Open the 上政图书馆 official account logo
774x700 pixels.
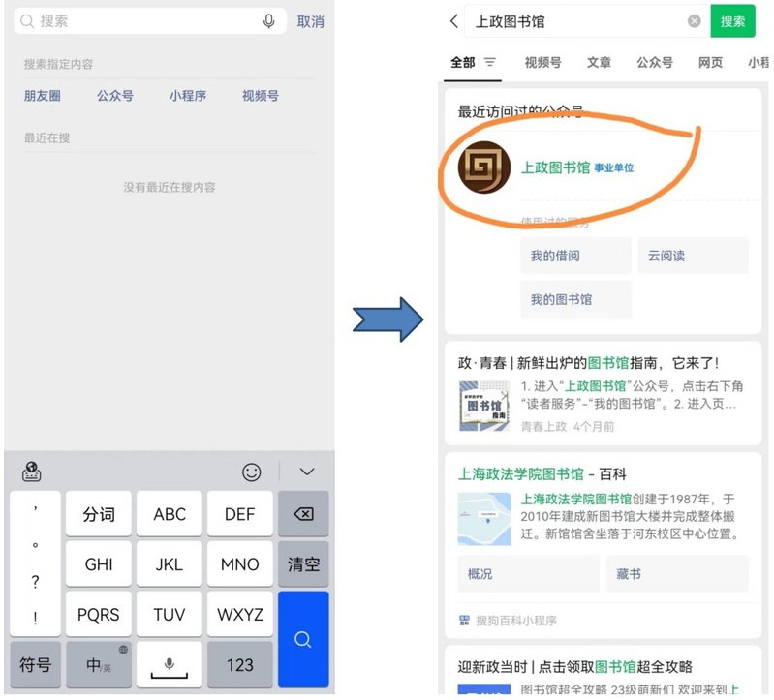[484, 167]
